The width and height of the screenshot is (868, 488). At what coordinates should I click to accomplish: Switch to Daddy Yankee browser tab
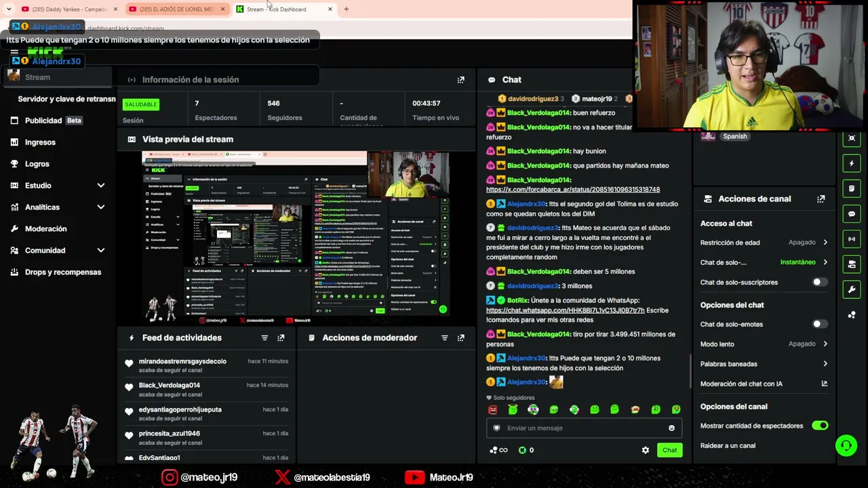pyautogui.click(x=69, y=9)
